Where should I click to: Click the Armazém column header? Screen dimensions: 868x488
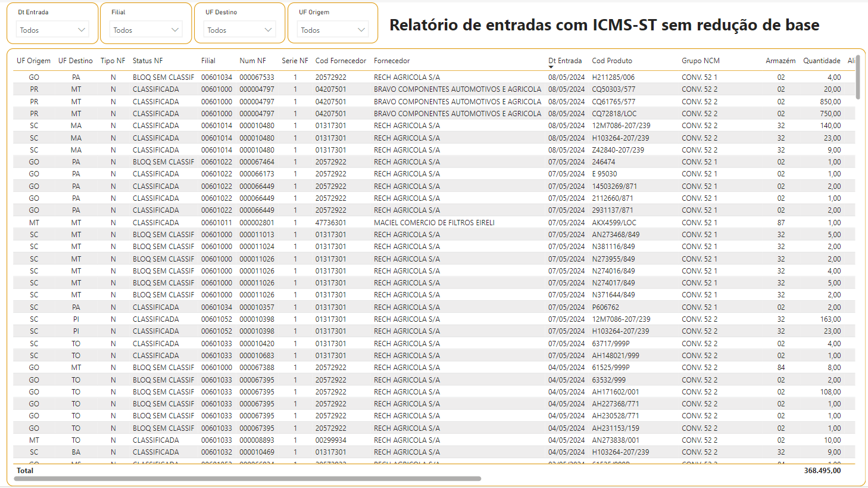[780, 61]
